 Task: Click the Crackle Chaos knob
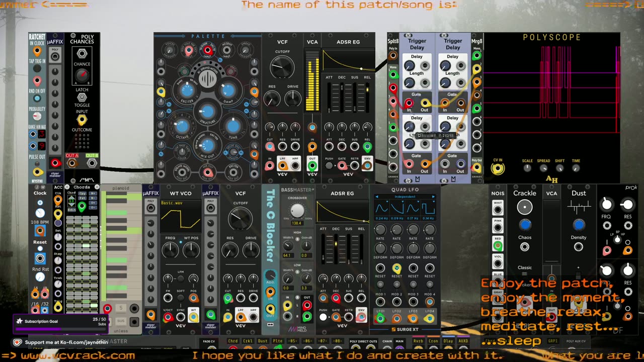[525, 225]
